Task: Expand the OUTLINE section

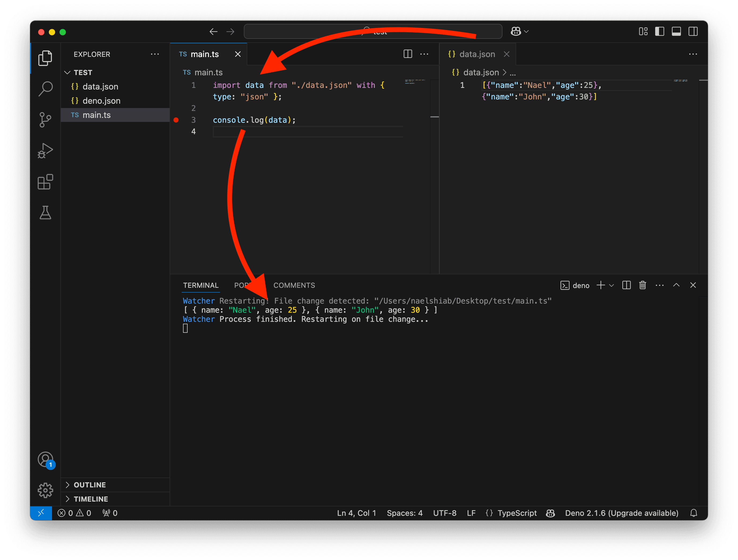Action: pos(115,485)
